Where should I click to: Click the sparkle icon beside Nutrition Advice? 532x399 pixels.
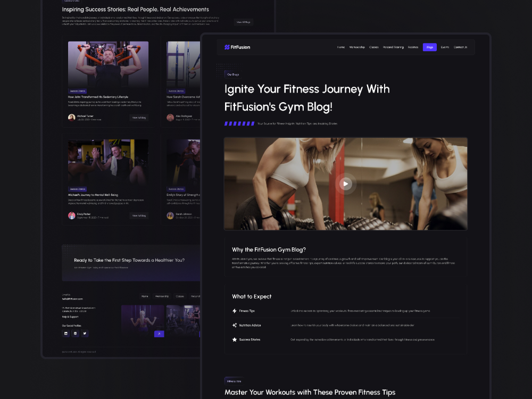pyautogui.click(x=235, y=325)
